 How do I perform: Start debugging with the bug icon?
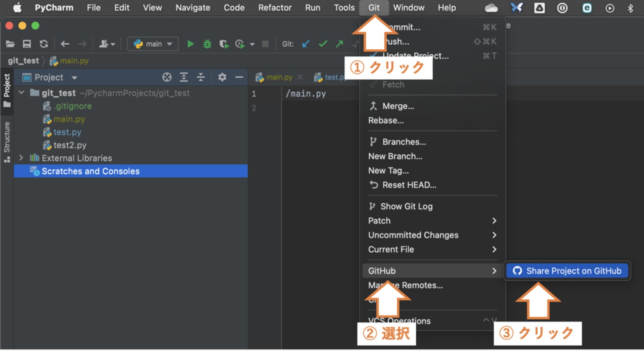tap(207, 44)
